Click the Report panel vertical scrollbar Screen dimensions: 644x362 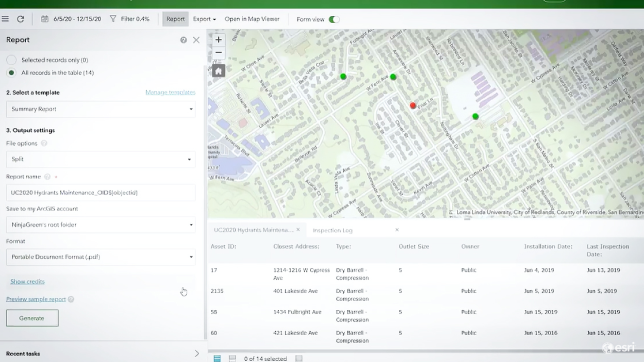pos(205,201)
